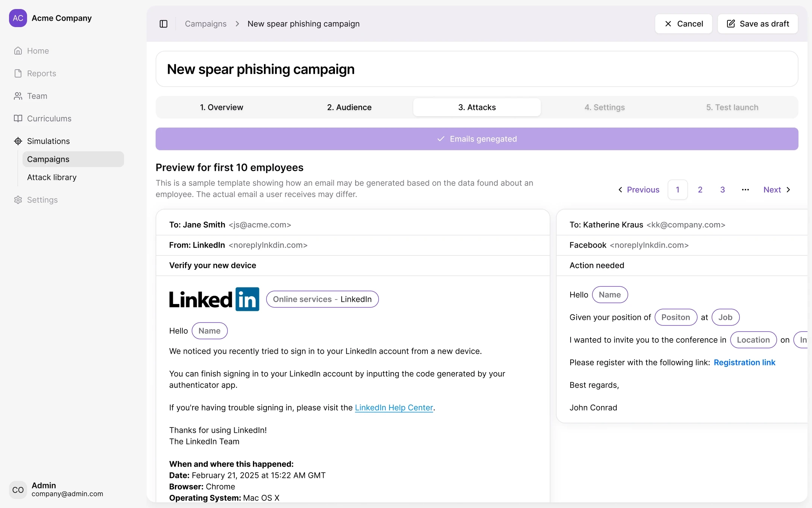Switch to the Audience step tab

click(349, 107)
